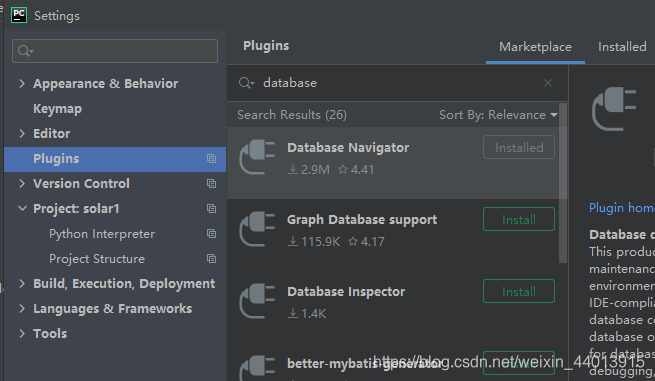Click the Graph Database support plugin icon
The image size is (655, 381).
coord(257,228)
